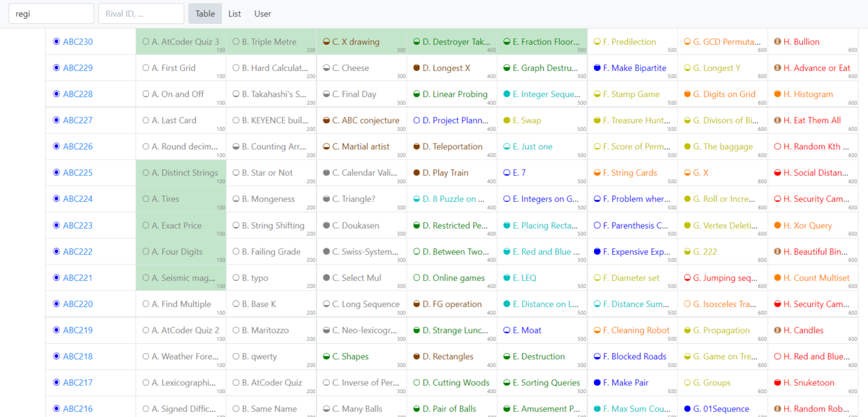Open problem B. Takahashi's S...
The height and width of the screenshot is (417, 868).
(x=274, y=94)
